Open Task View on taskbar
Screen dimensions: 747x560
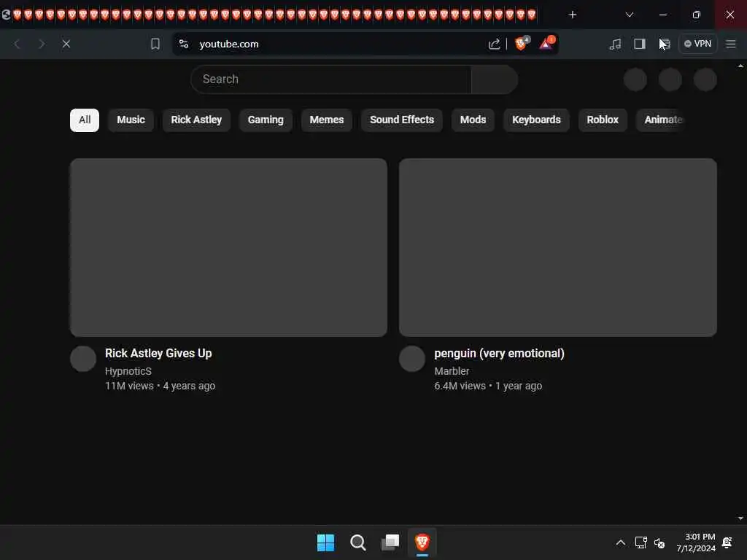coord(390,542)
